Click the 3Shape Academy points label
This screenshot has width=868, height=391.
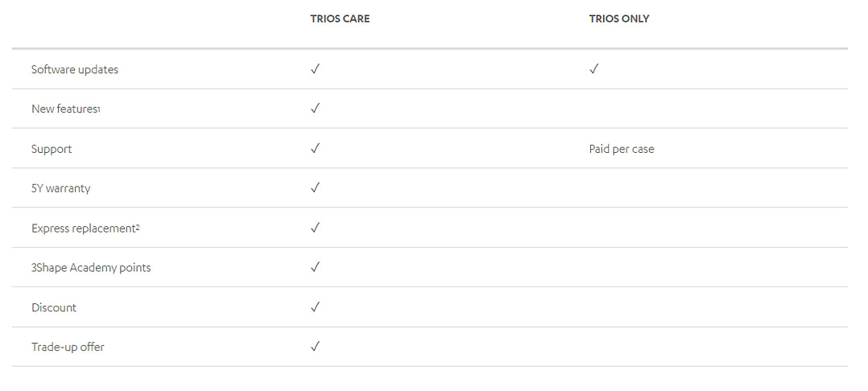(91, 268)
